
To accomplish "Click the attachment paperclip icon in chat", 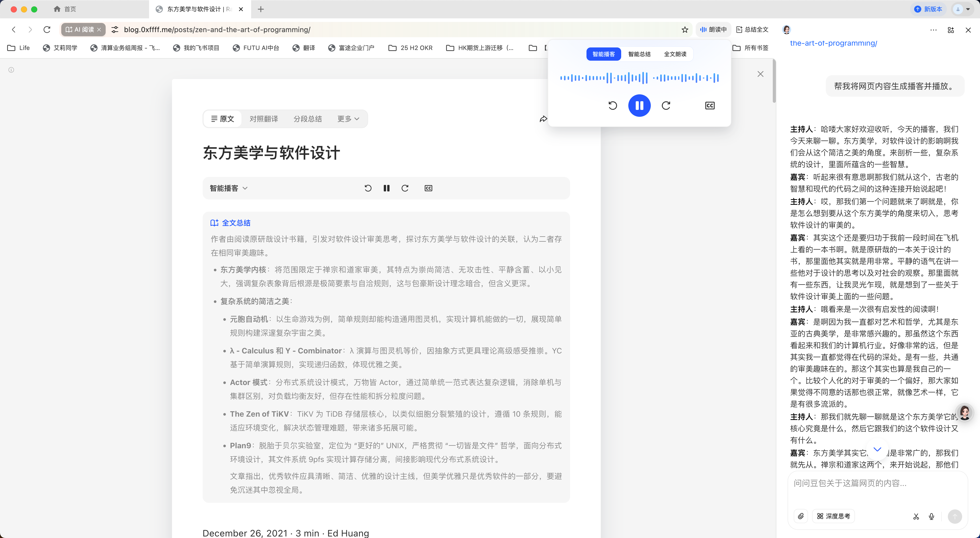I will tap(801, 516).
